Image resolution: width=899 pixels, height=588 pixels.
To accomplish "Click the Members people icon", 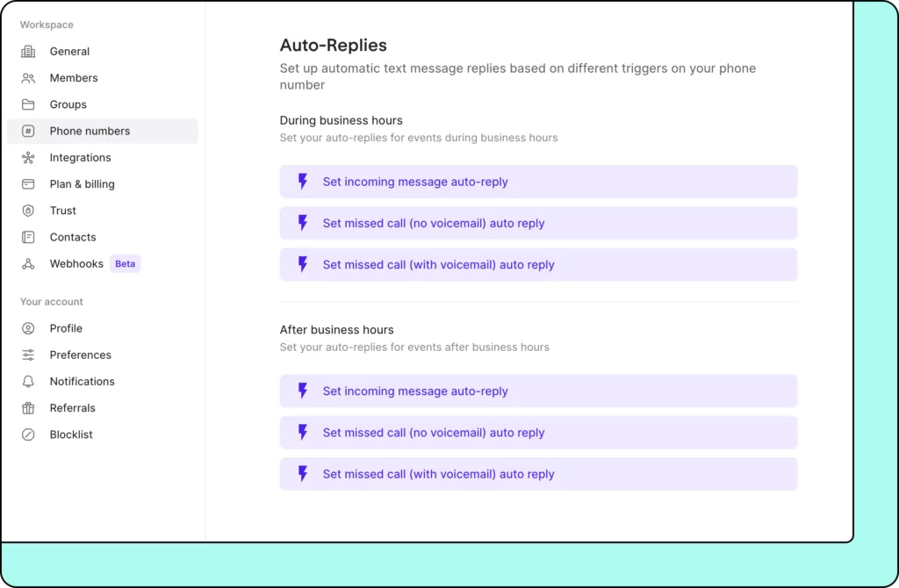I will (29, 78).
